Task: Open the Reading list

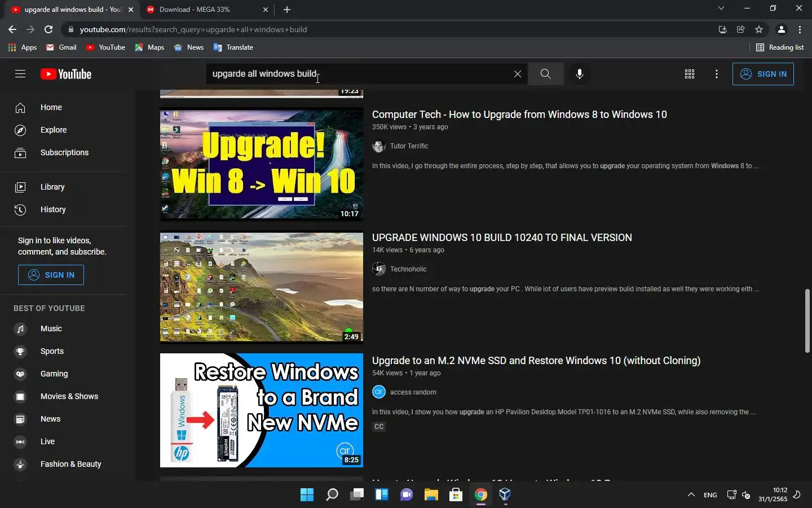Action: tap(780, 47)
